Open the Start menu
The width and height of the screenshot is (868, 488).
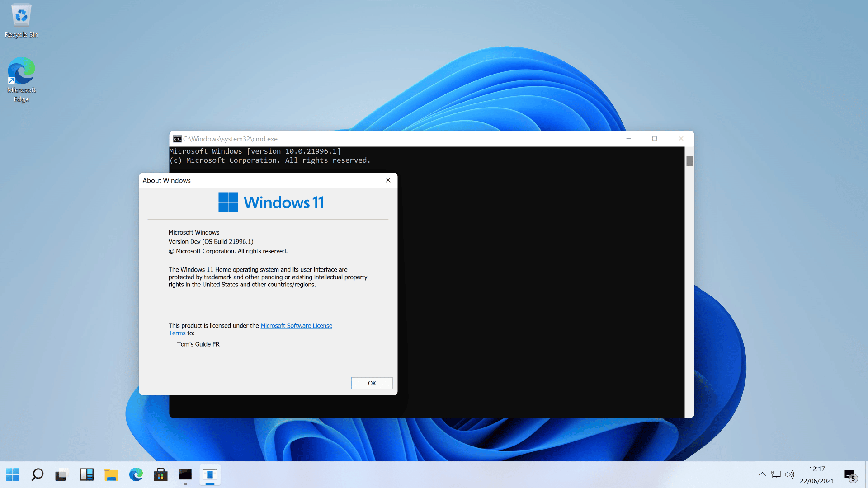[13, 475]
